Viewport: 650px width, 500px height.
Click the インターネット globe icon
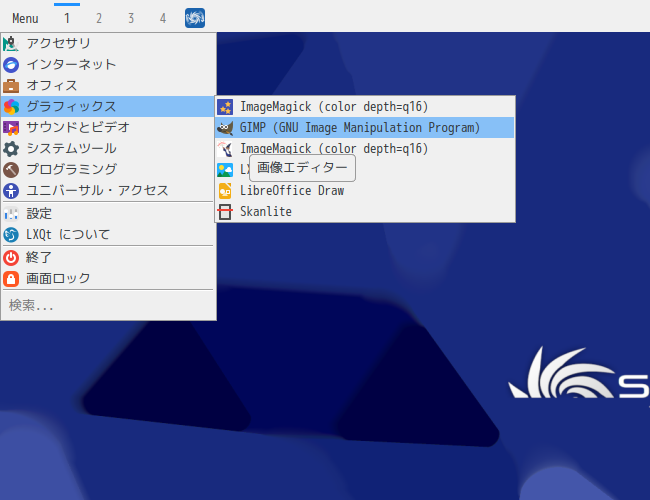tap(11, 65)
